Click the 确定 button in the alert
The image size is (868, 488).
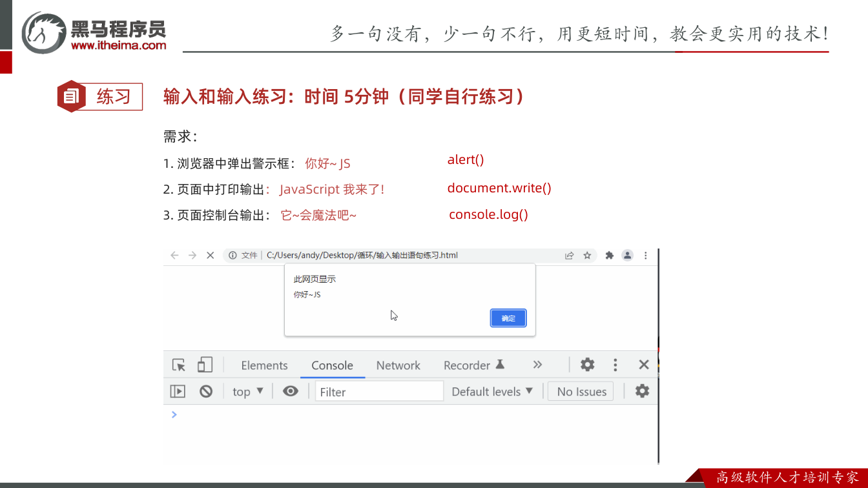tap(508, 318)
